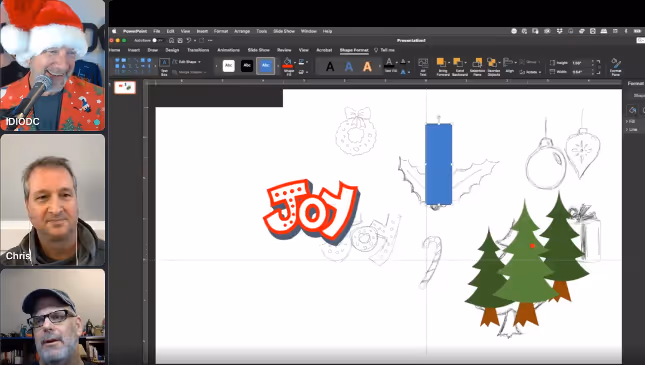Apply the black Abc shape style
Screen dimensions: 645x365
pyautogui.click(x=247, y=65)
